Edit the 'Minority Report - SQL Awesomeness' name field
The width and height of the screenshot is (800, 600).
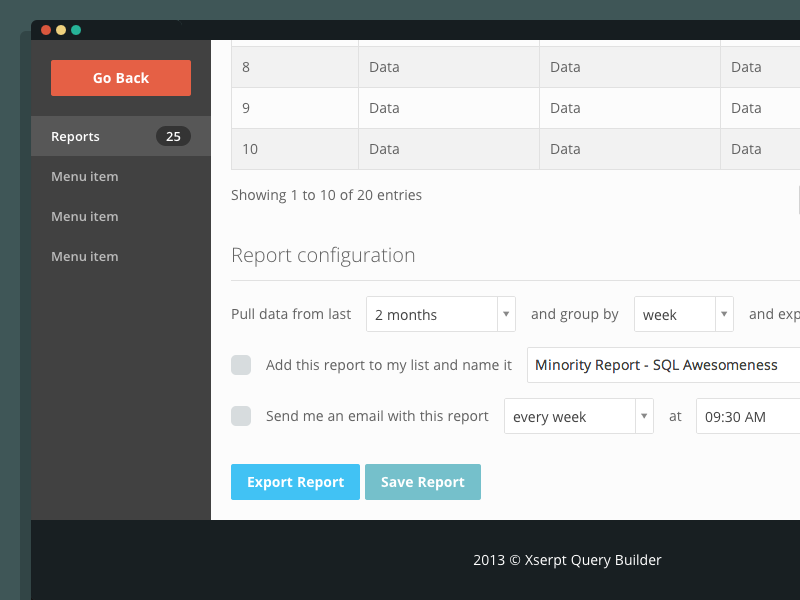(663, 365)
